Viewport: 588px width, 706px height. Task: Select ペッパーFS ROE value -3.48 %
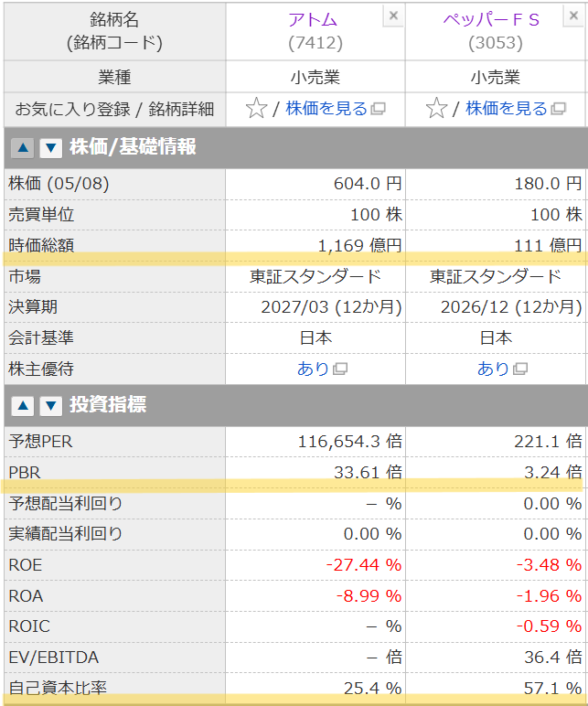(x=549, y=564)
